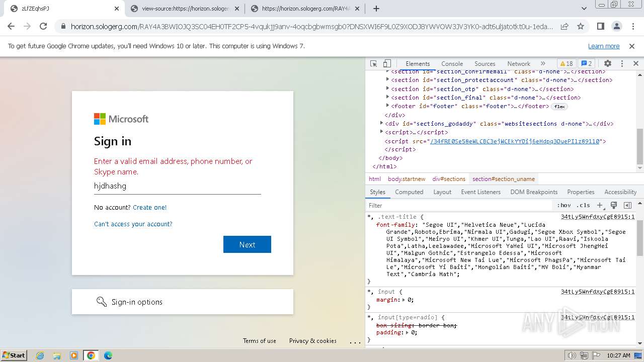
Task: Go back using browser back arrow
Action: tap(11, 26)
